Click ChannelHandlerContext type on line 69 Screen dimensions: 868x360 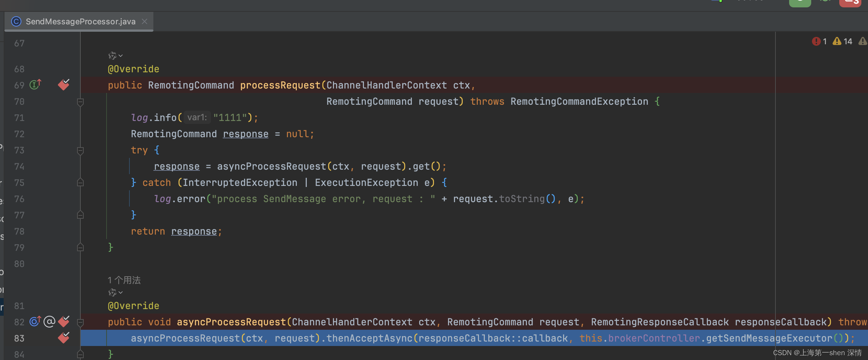[386, 85]
